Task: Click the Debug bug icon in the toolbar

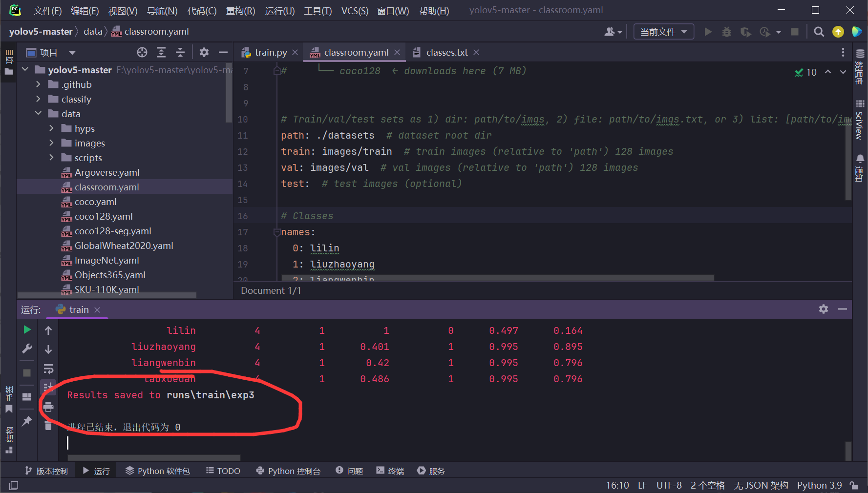Action: (x=727, y=32)
